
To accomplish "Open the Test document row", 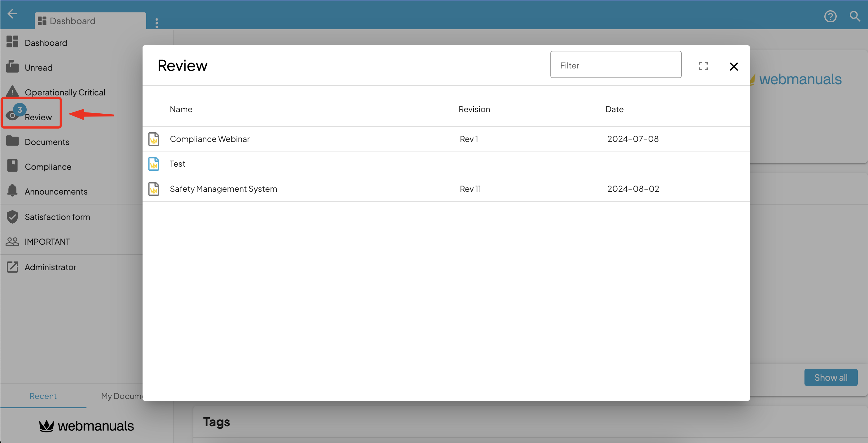I will point(177,164).
